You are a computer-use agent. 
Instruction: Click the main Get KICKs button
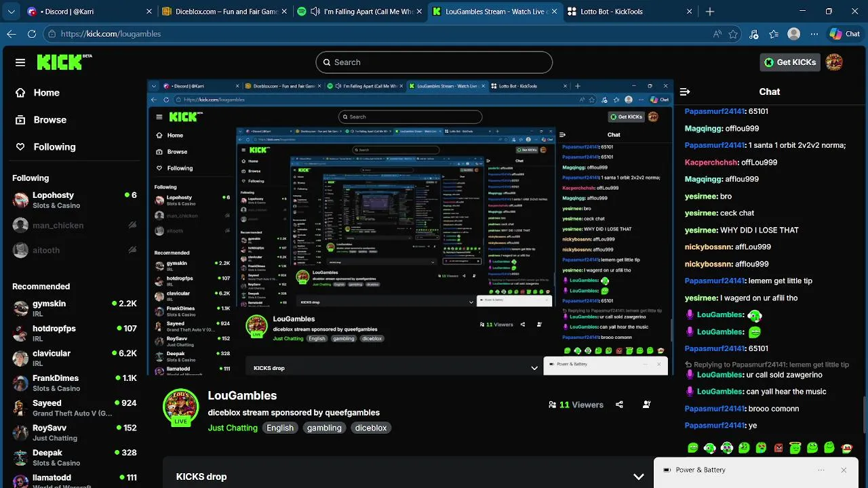[x=790, y=62]
